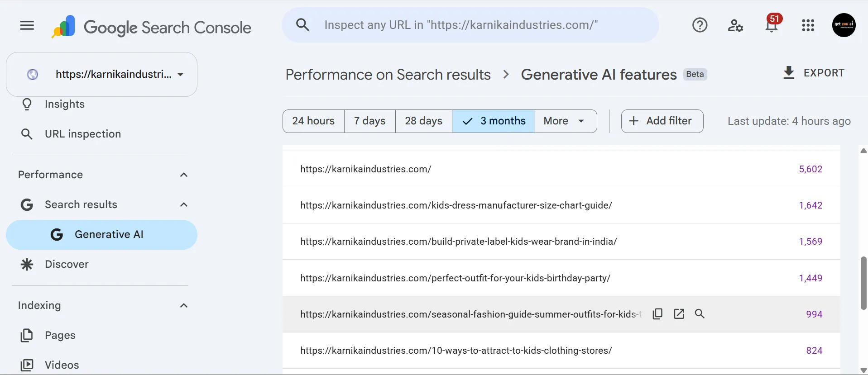The height and width of the screenshot is (375, 868).
Task: Click the Add filter button
Action: (662, 121)
